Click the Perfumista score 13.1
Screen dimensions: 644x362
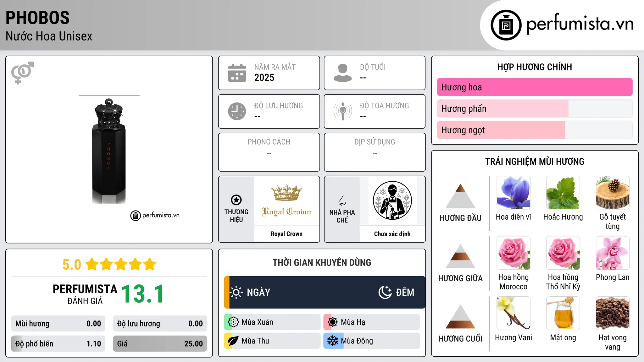point(143,294)
